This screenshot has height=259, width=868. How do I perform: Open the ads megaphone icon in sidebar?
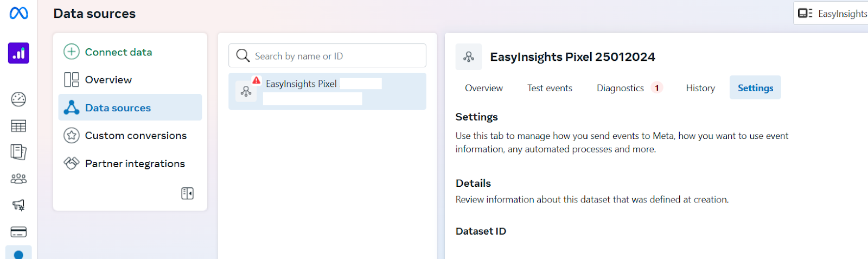(x=18, y=205)
